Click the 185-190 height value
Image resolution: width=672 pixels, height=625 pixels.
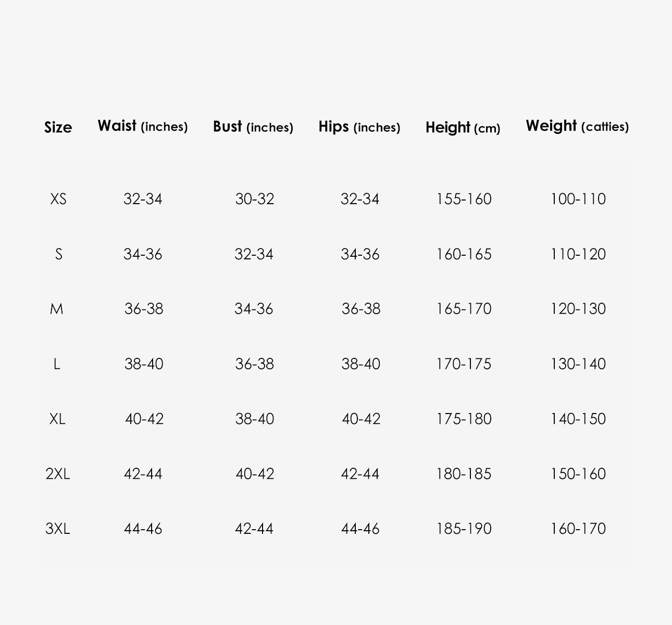[464, 529]
